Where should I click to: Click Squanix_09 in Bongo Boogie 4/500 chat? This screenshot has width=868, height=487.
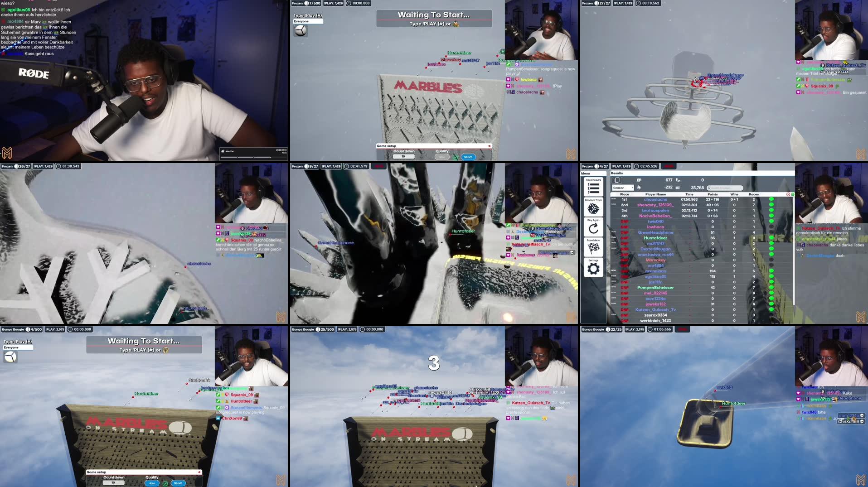tap(242, 395)
